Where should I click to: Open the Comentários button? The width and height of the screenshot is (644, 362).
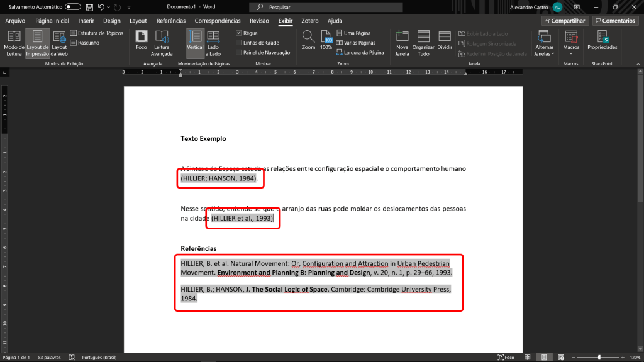point(615,21)
